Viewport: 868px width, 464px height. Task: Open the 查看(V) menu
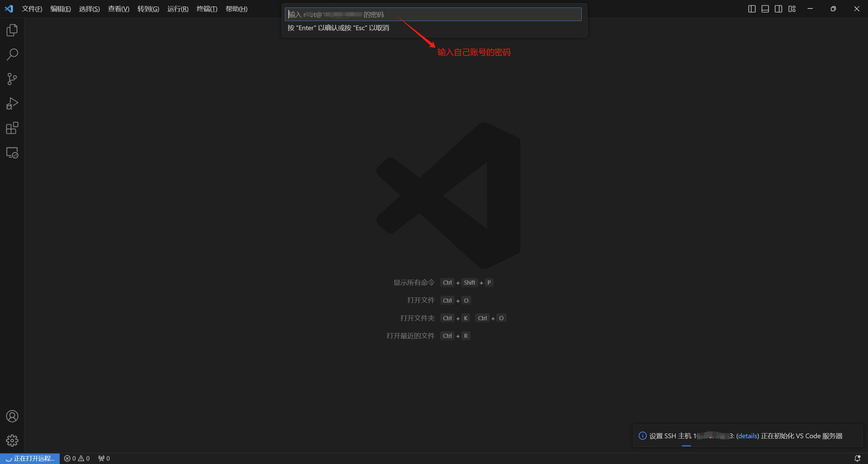[x=118, y=9]
